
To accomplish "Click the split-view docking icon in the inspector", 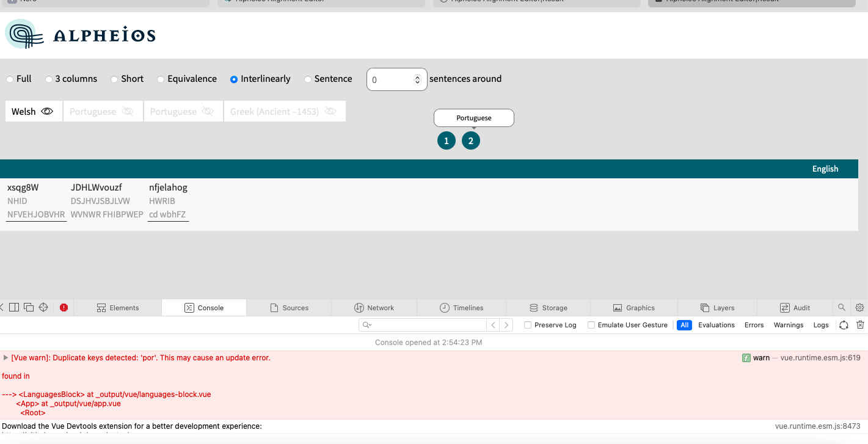I will pyautogui.click(x=13, y=307).
